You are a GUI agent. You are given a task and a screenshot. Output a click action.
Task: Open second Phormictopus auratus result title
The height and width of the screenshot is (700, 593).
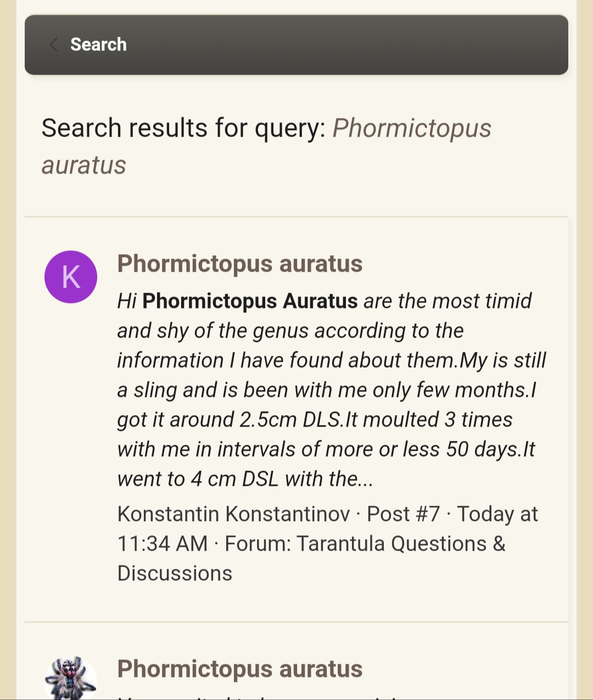click(240, 669)
